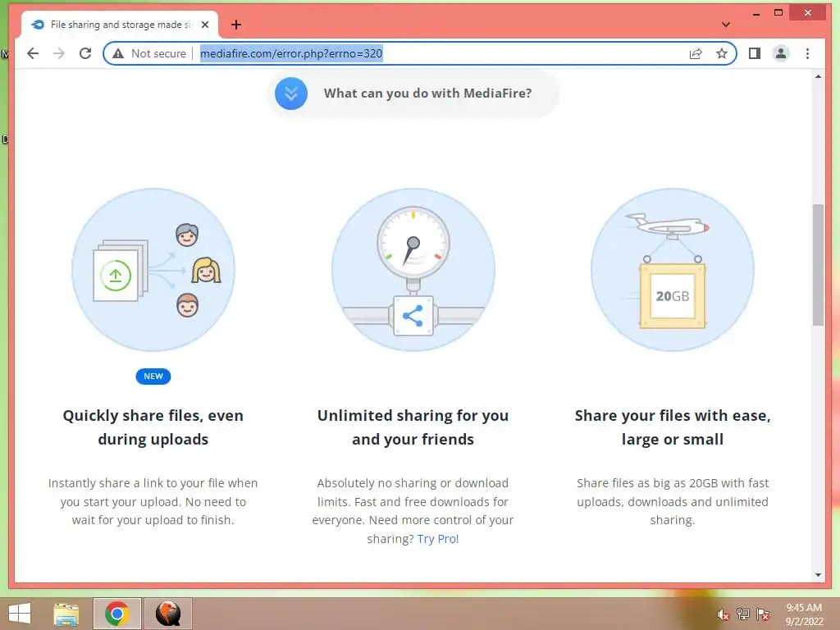The height and width of the screenshot is (630, 840).
Task: Click the airplane 20GB crate illustration
Action: pos(673,269)
